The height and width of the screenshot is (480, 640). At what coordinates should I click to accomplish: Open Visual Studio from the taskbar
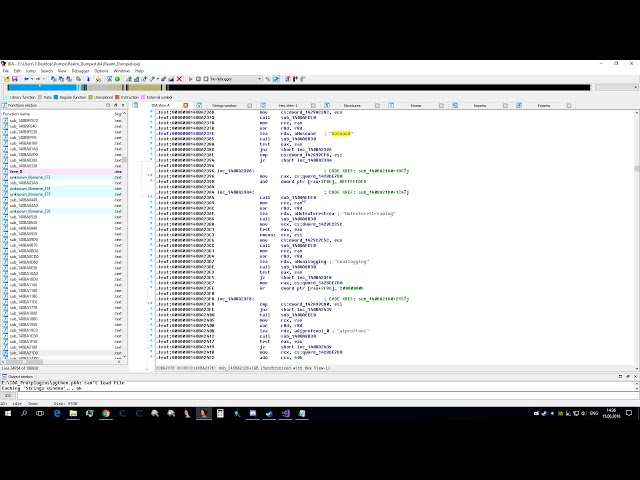(285, 413)
